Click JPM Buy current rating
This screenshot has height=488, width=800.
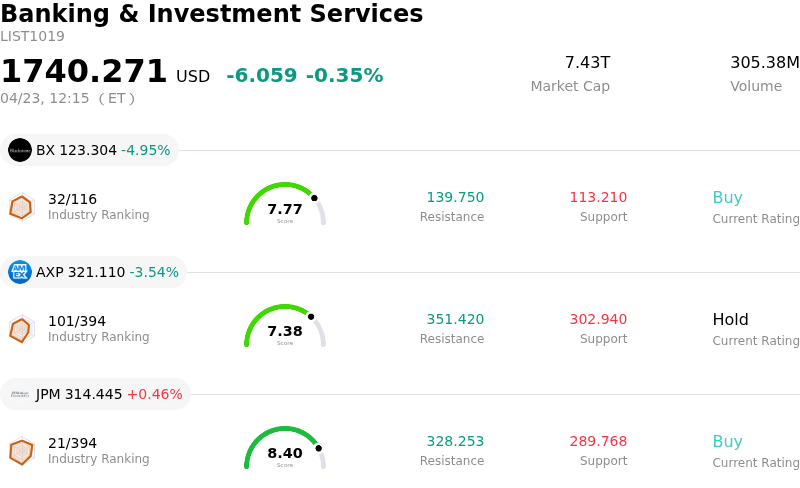(x=727, y=442)
